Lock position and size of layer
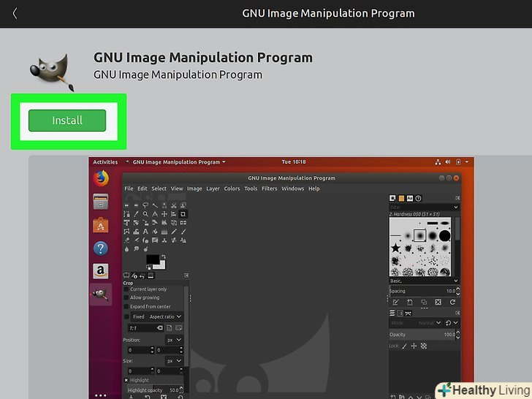 (x=414, y=346)
